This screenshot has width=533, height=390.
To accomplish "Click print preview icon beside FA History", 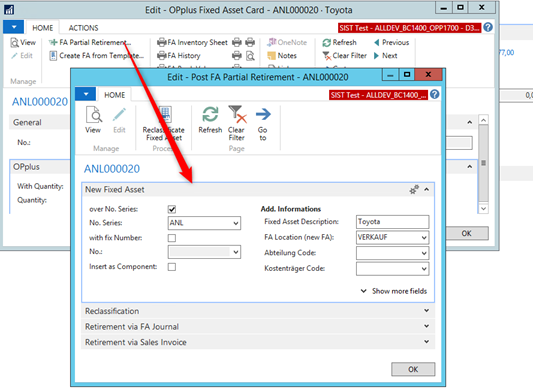I will pos(250,56).
